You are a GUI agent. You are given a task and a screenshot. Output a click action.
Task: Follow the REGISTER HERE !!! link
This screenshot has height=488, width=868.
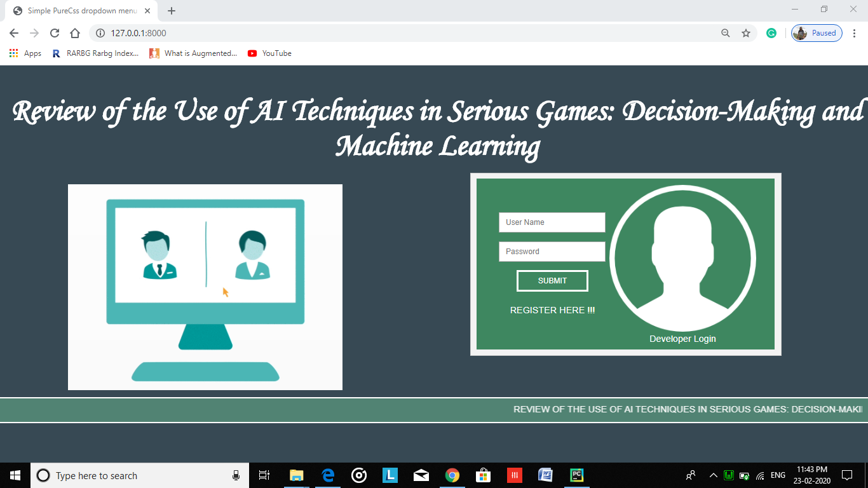(553, 310)
